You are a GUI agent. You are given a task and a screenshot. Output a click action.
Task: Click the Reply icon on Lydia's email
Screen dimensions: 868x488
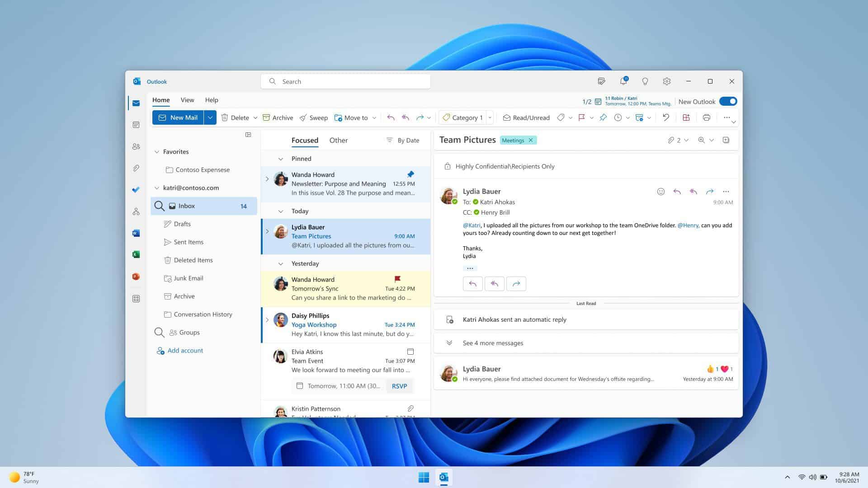point(677,191)
